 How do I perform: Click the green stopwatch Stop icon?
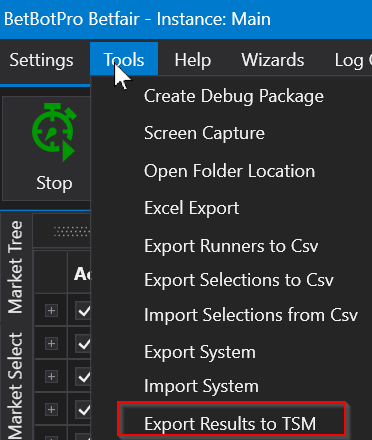tap(54, 132)
